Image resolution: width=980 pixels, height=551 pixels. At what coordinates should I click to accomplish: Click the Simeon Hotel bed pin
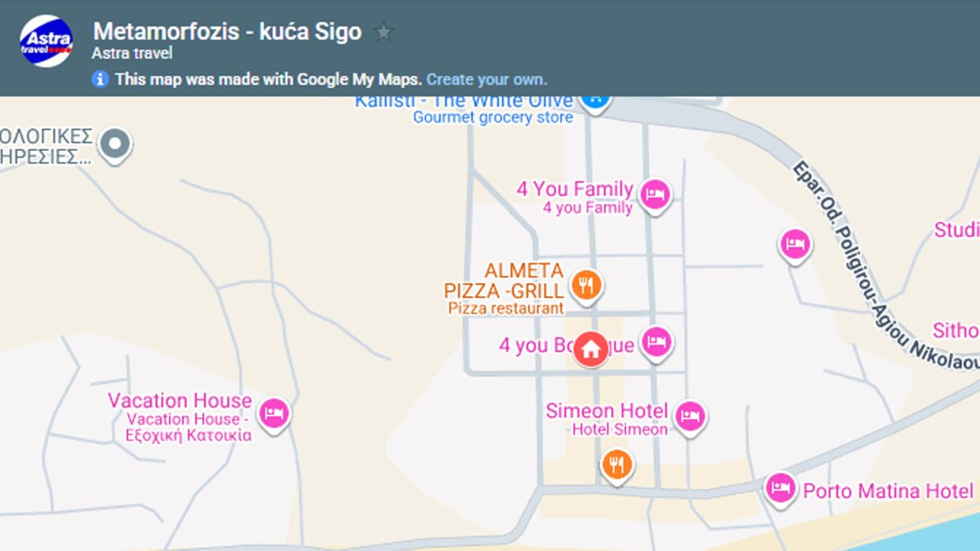click(x=691, y=417)
